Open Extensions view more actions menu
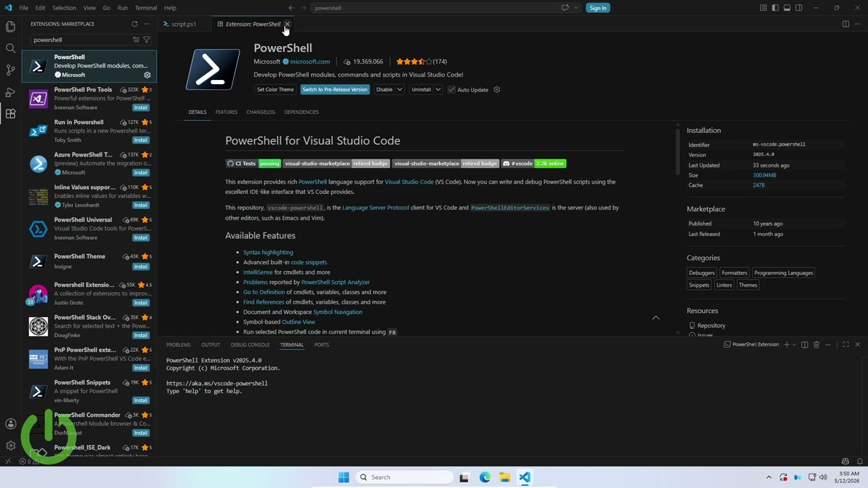868x488 pixels. click(x=146, y=24)
